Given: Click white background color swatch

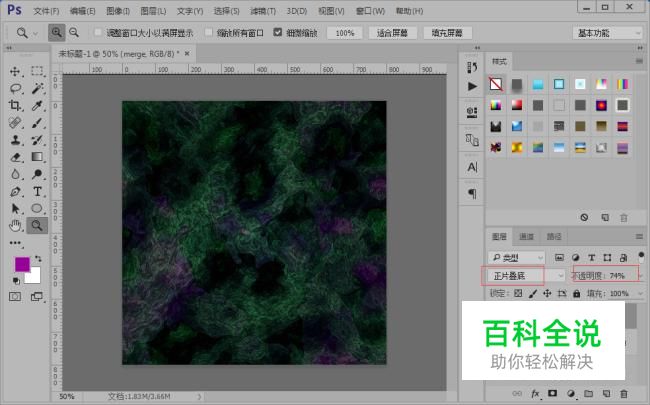Looking at the screenshot, I should click(x=35, y=276).
